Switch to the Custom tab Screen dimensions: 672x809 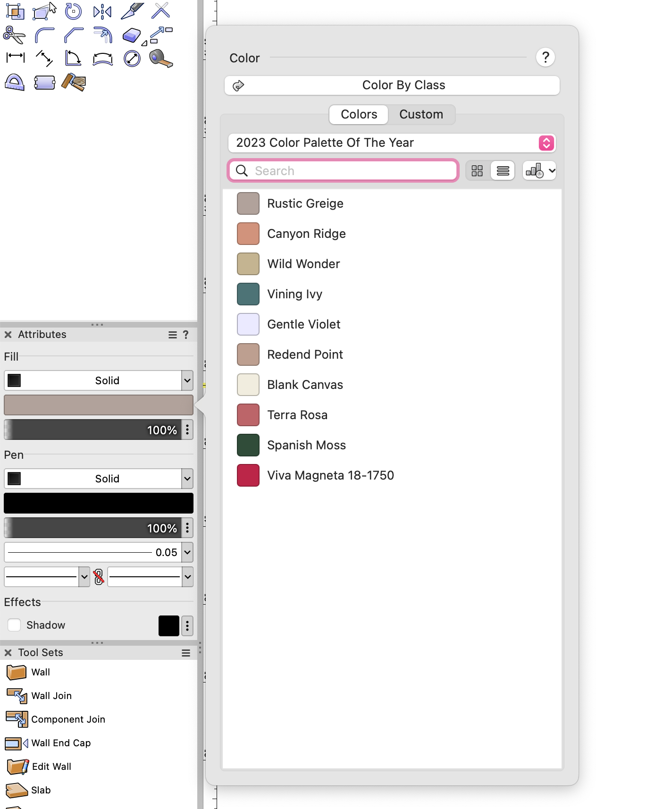tap(421, 114)
